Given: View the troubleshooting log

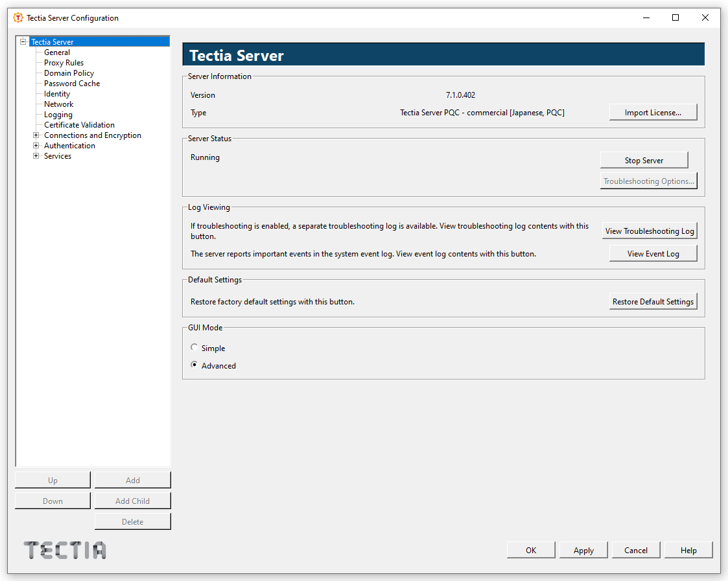Looking at the screenshot, I should 650,231.
